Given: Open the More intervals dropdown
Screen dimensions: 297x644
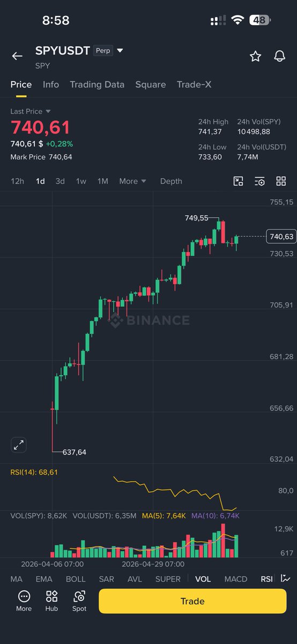Looking at the screenshot, I should pos(132,181).
